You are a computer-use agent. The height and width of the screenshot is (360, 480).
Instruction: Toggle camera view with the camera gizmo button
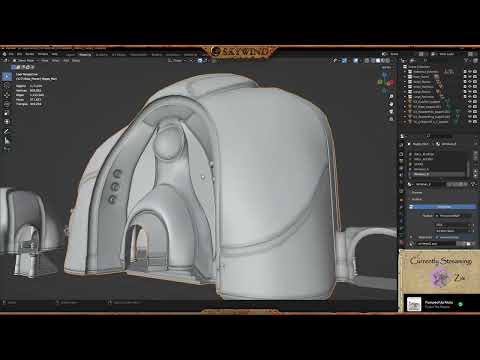point(391,112)
